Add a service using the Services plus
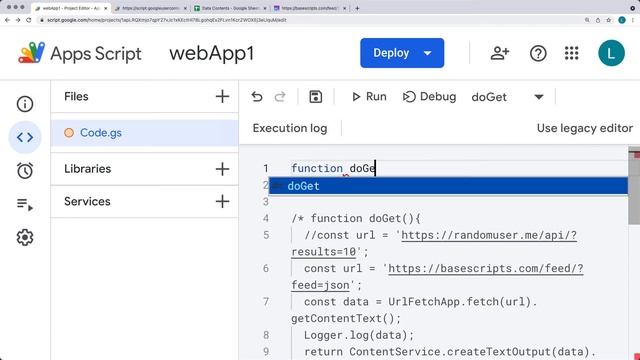Screen dimensions: 640x360 click(x=222, y=201)
